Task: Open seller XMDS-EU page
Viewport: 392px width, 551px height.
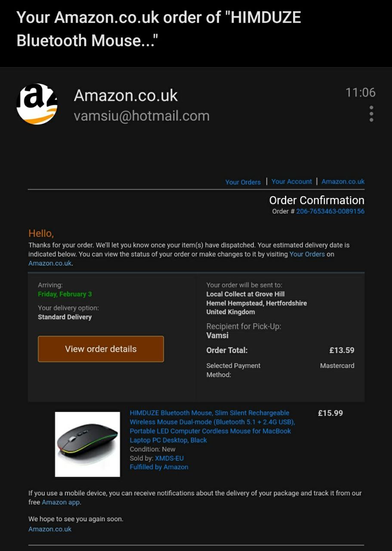Action: pos(169,458)
